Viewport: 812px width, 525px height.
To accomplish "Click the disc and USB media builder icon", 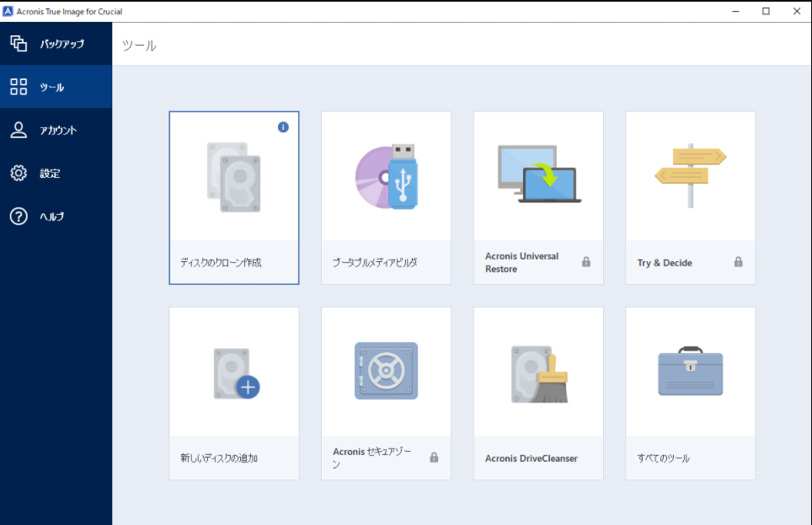I will click(387, 177).
